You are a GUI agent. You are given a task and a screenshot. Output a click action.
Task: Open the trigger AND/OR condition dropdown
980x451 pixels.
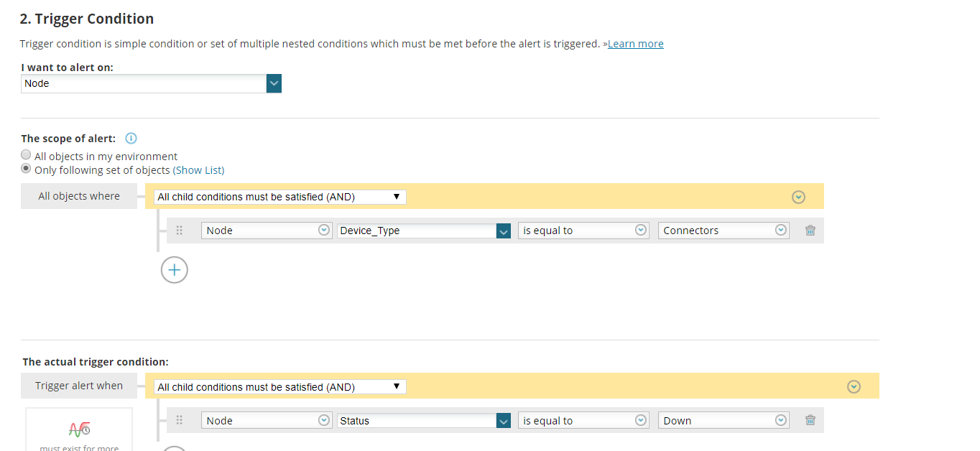(280, 387)
